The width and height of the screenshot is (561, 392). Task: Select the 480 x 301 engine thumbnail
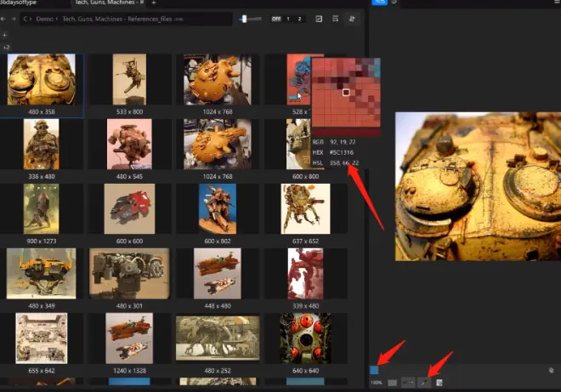(x=129, y=274)
